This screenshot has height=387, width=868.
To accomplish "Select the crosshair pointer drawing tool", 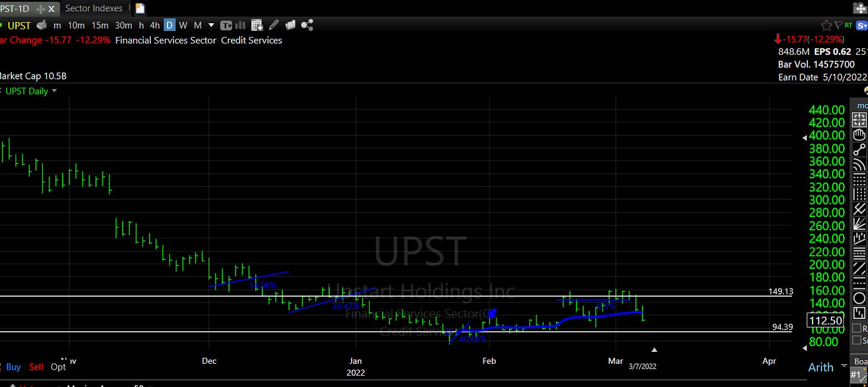I will tap(859, 119).
